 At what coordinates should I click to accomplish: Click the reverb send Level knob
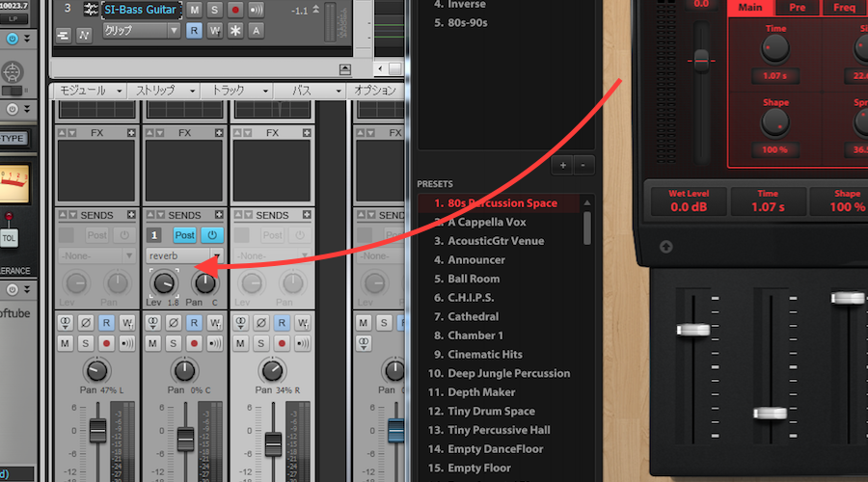(x=164, y=282)
